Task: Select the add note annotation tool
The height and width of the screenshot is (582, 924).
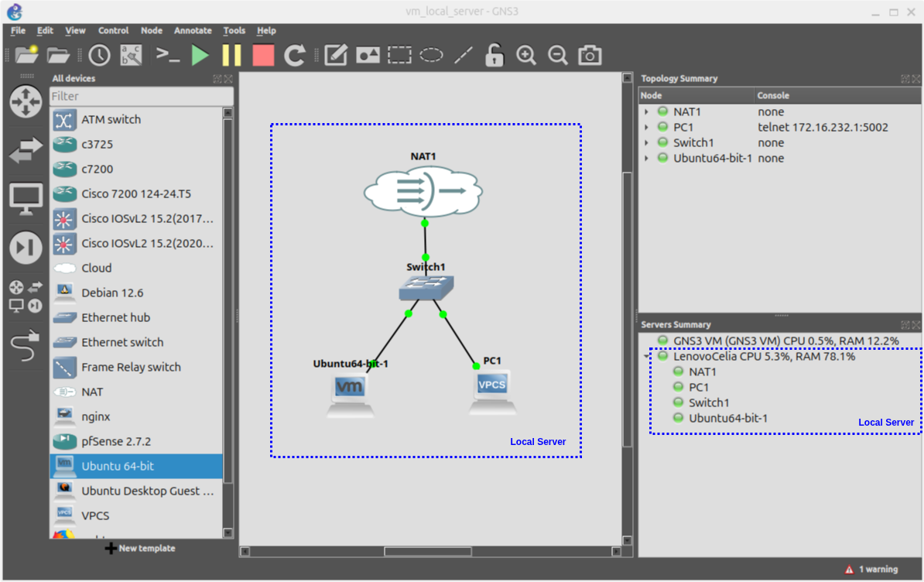Action: (x=335, y=55)
